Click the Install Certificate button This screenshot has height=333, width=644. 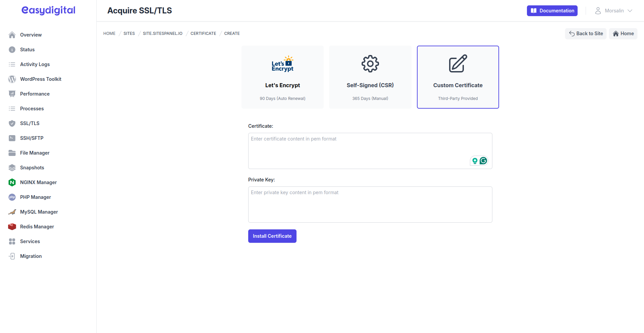pos(272,236)
